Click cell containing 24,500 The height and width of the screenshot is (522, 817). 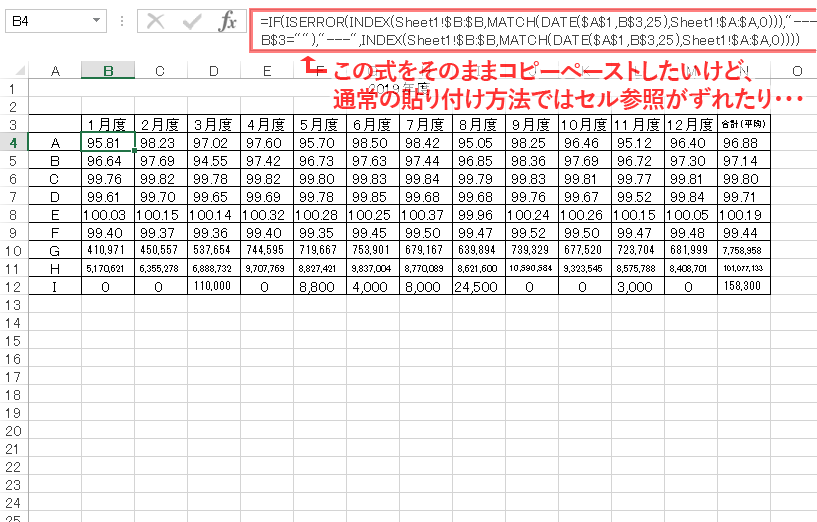[x=479, y=287]
